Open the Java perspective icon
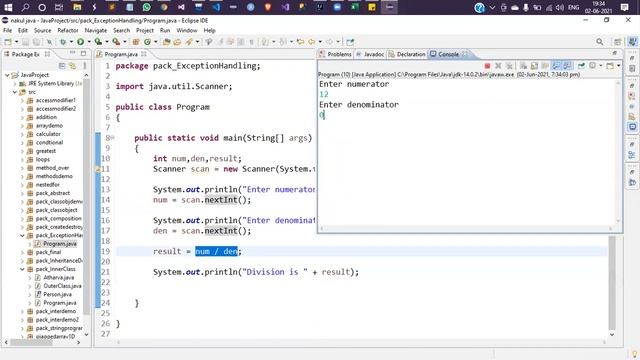This screenshot has height=360, width=640. tap(632, 42)
